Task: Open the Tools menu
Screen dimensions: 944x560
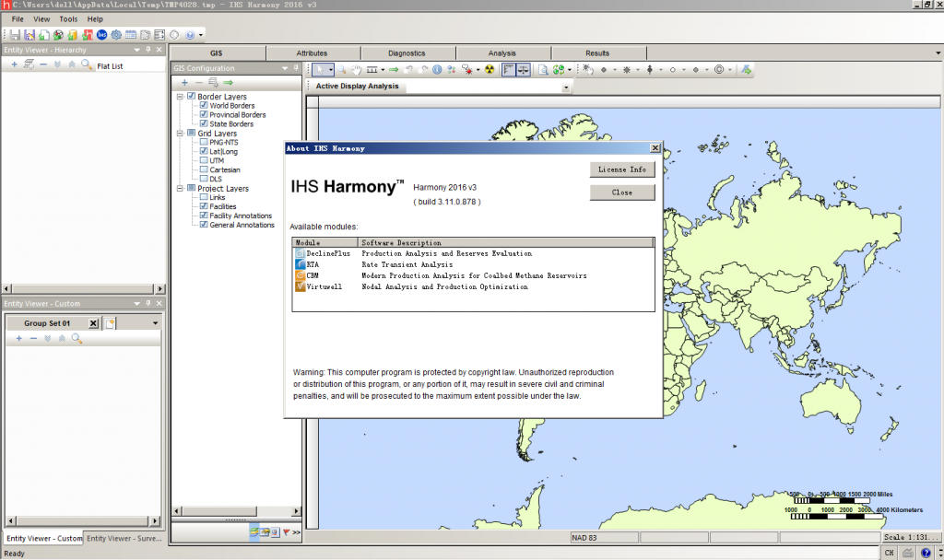Action: 68,19
